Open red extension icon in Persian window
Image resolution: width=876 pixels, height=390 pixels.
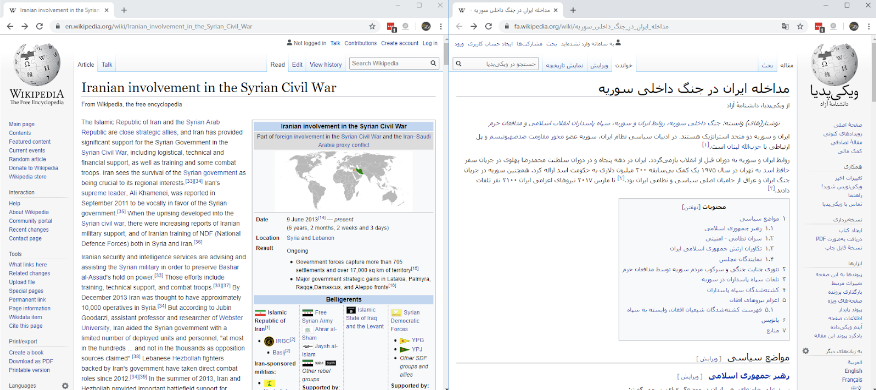coord(820,26)
